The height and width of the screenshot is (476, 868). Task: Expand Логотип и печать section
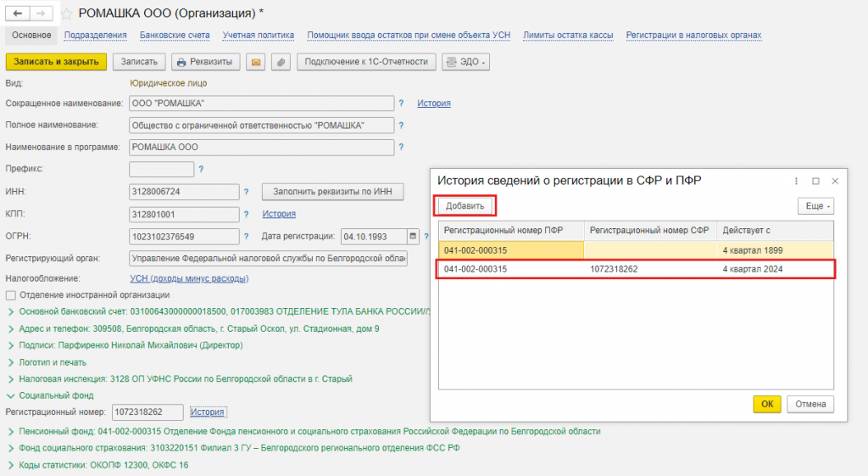10,363
